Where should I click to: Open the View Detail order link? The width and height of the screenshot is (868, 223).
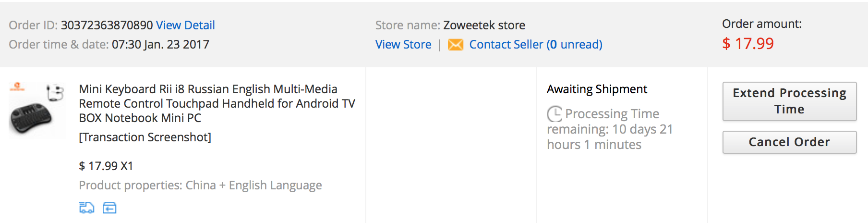pyautogui.click(x=185, y=25)
